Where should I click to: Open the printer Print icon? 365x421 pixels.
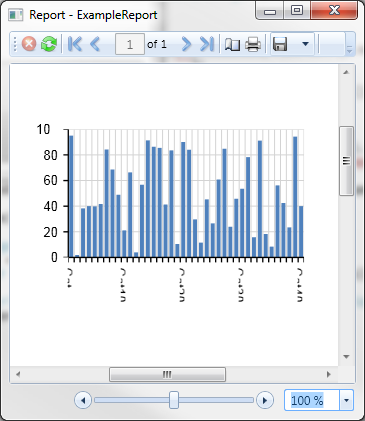tap(253, 44)
